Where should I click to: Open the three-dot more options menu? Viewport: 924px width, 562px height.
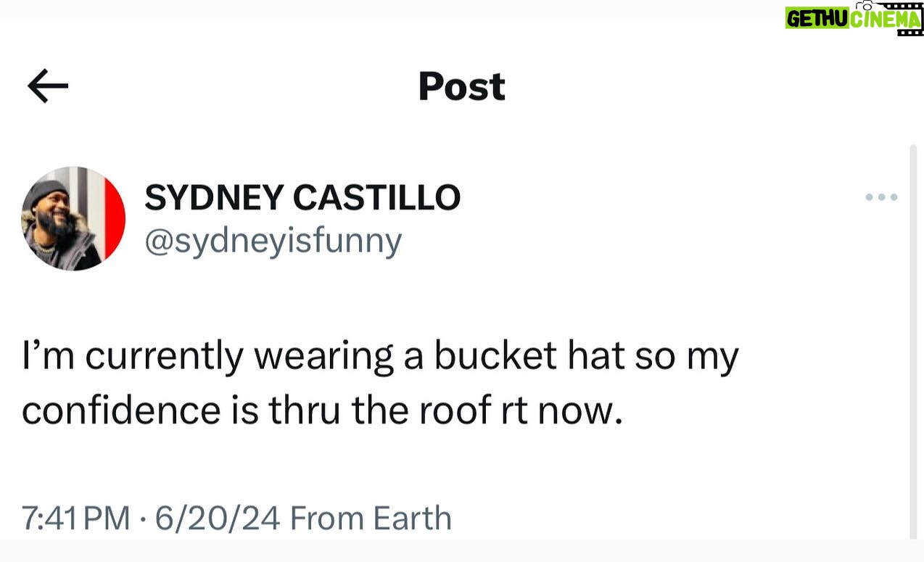click(x=881, y=197)
